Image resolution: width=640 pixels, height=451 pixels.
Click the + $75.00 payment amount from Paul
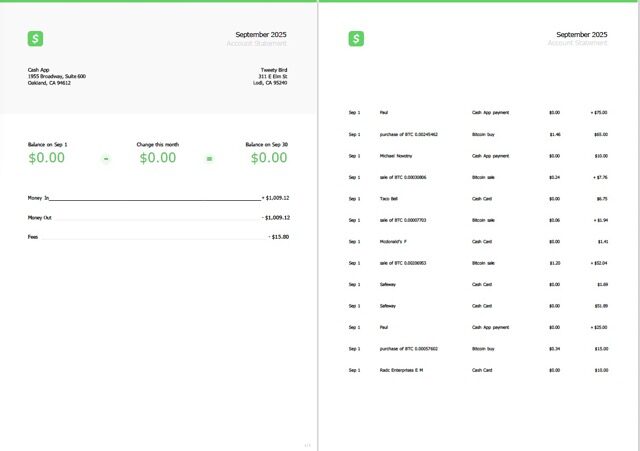[599, 113]
